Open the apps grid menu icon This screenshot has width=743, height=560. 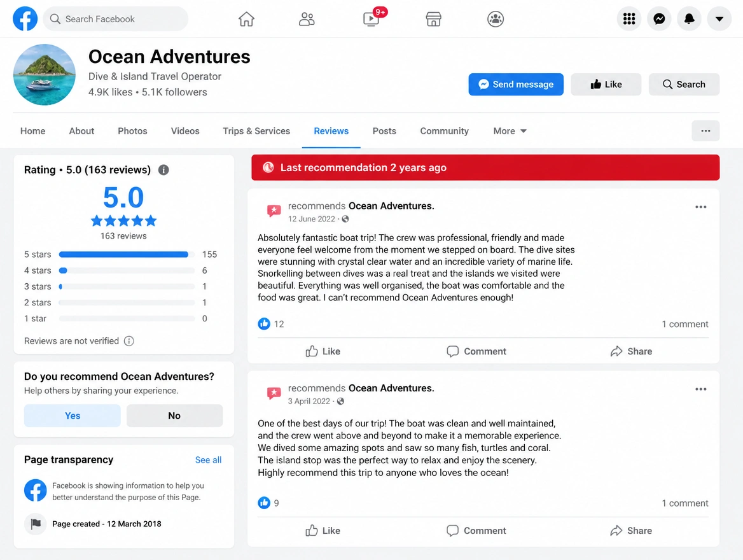point(628,19)
